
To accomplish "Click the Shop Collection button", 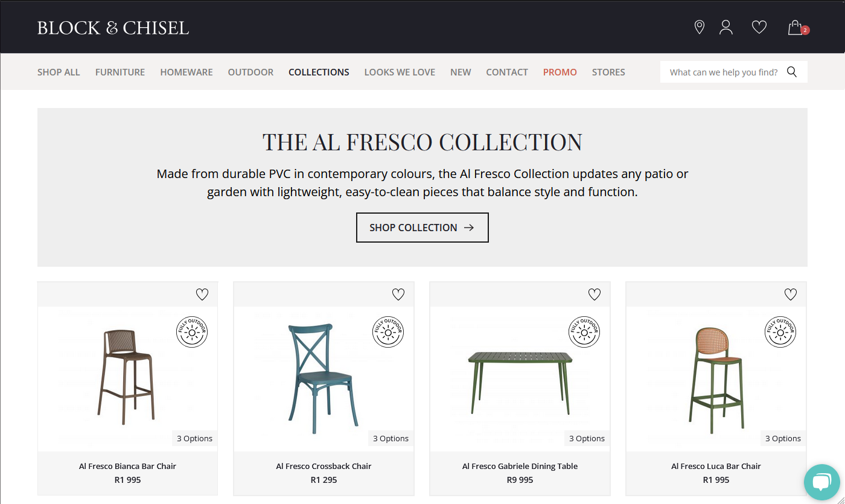I will point(422,228).
